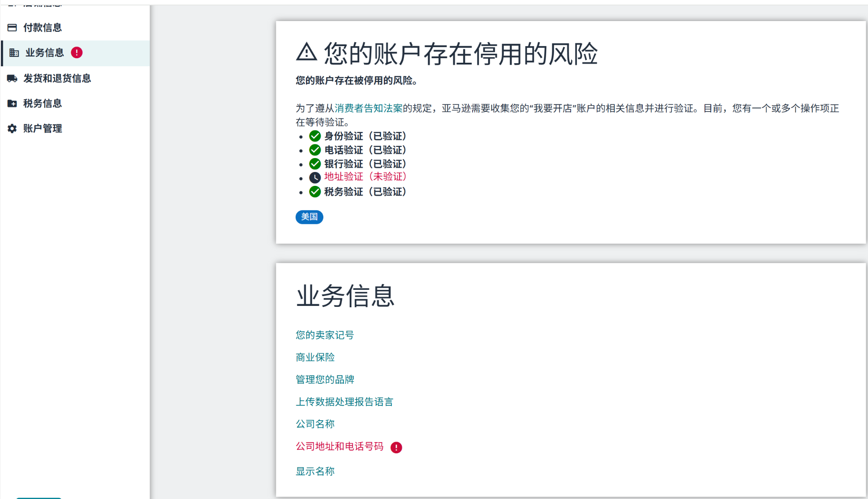Screen dimensions: 868x499
Task: Open the 商业保险 link
Action: 315,357
